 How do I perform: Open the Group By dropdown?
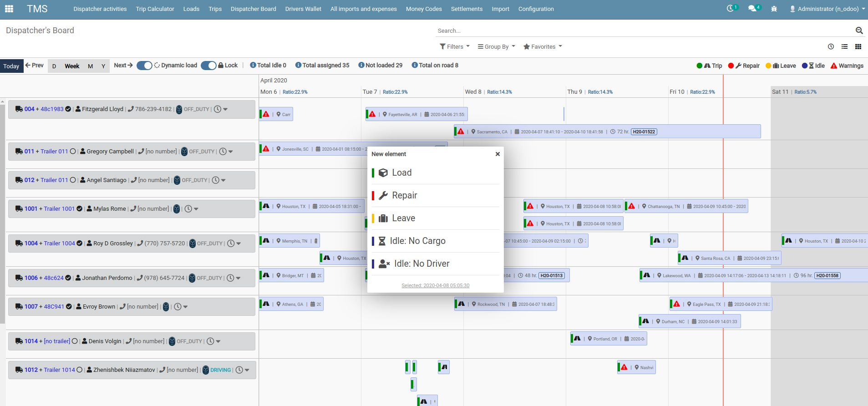pos(497,46)
